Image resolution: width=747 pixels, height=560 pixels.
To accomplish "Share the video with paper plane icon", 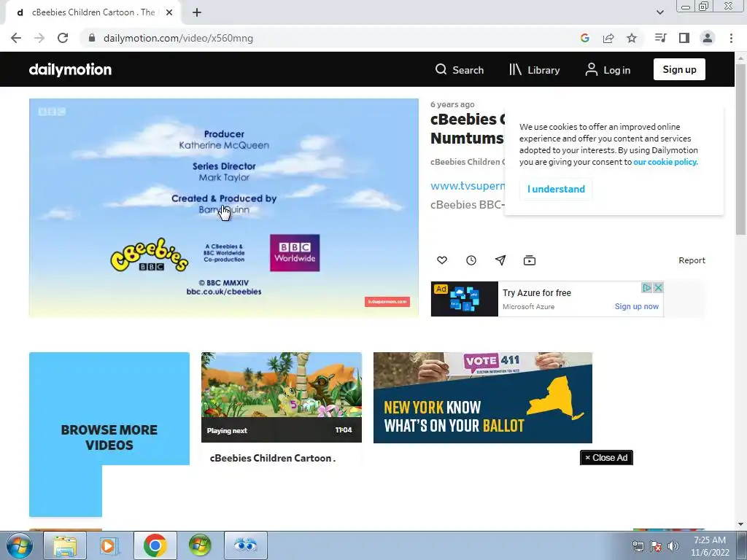I will tap(500, 260).
